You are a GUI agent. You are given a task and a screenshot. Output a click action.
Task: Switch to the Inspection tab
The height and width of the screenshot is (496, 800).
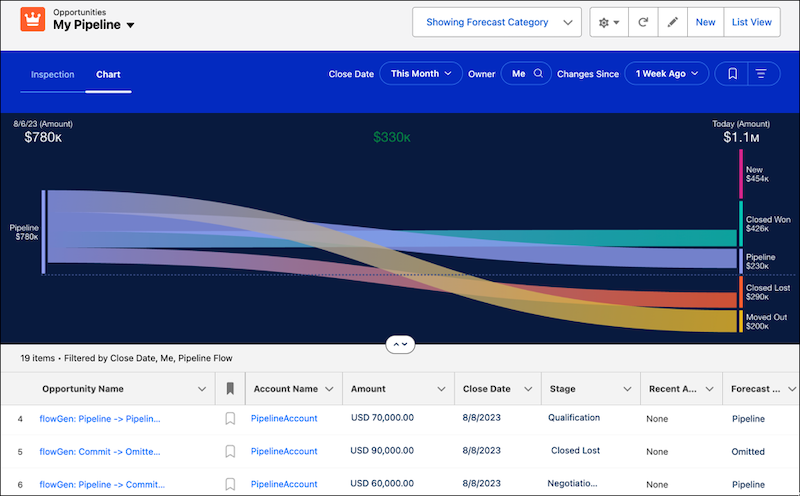pyautogui.click(x=52, y=74)
